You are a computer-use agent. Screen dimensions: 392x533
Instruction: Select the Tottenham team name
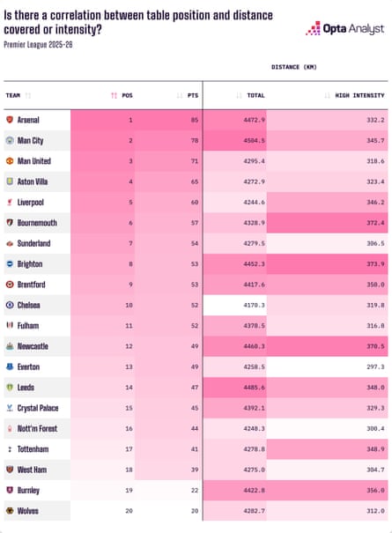33,449
